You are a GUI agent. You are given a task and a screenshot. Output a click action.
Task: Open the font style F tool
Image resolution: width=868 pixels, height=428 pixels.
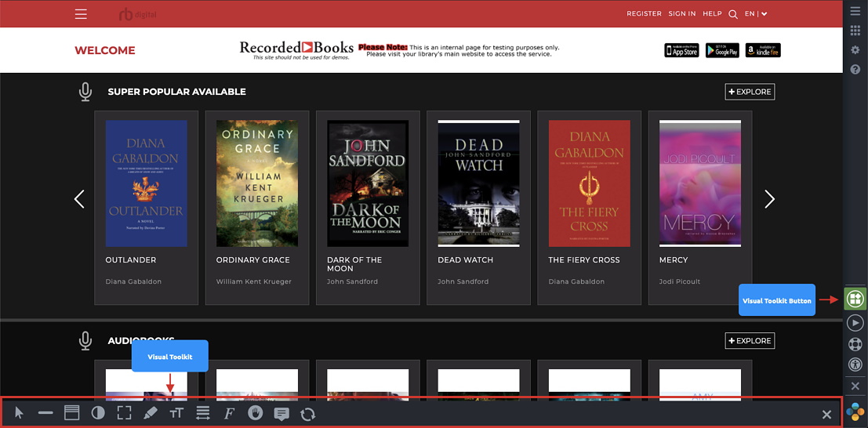tap(229, 414)
